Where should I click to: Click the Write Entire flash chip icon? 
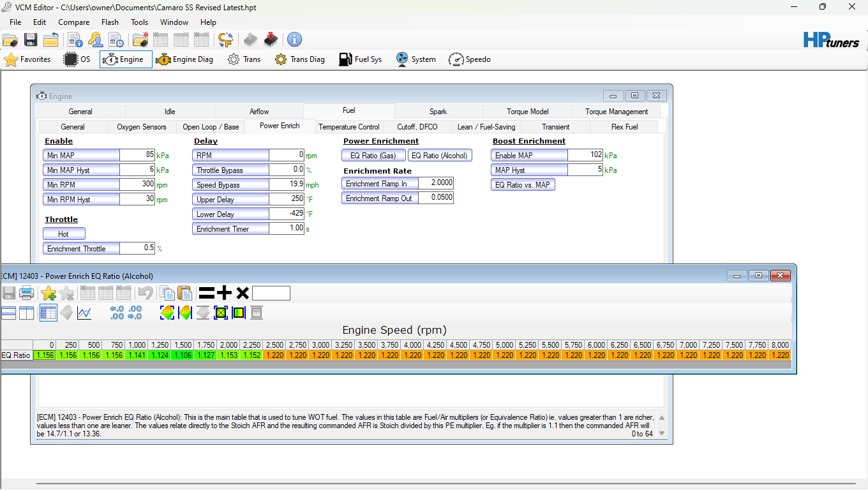(x=271, y=40)
